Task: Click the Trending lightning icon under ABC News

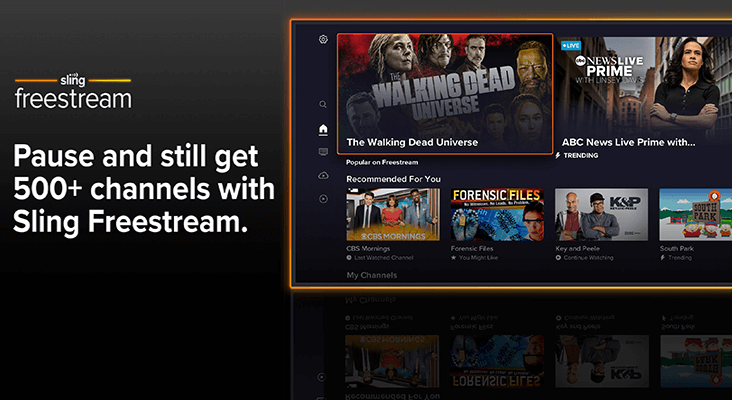Action: [558, 156]
